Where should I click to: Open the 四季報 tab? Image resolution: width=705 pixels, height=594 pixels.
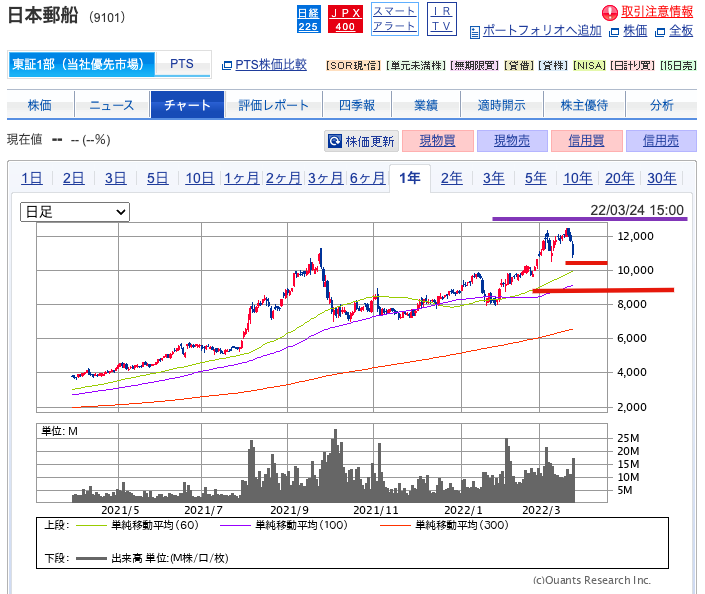[x=357, y=105]
